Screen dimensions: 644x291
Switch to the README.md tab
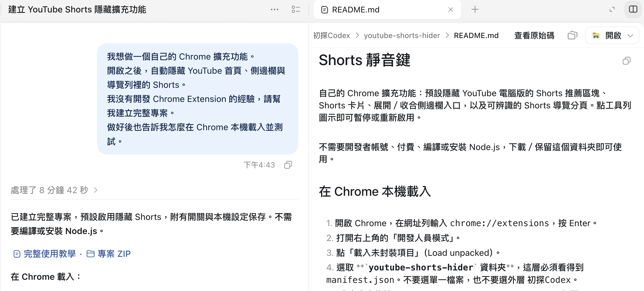387,10
